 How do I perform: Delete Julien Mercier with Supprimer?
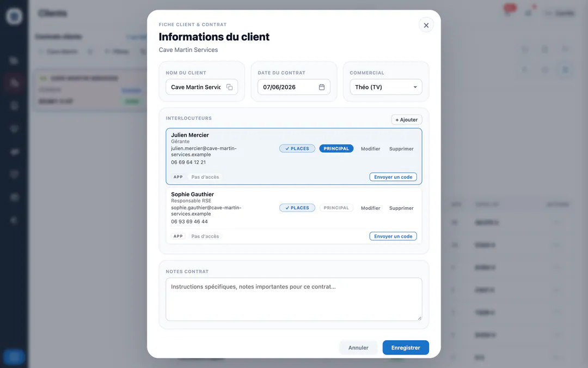[401, 149]
